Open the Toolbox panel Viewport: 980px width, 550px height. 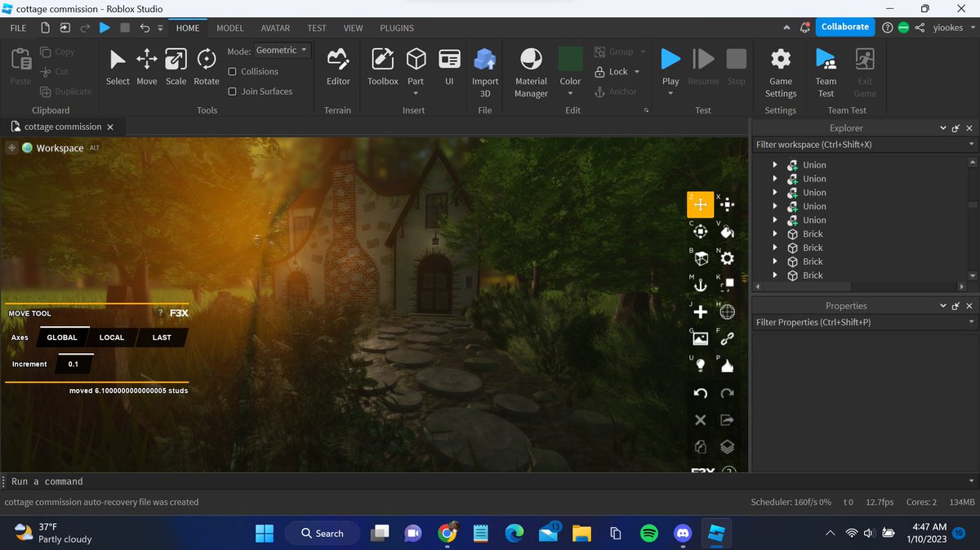pos(382,67)
